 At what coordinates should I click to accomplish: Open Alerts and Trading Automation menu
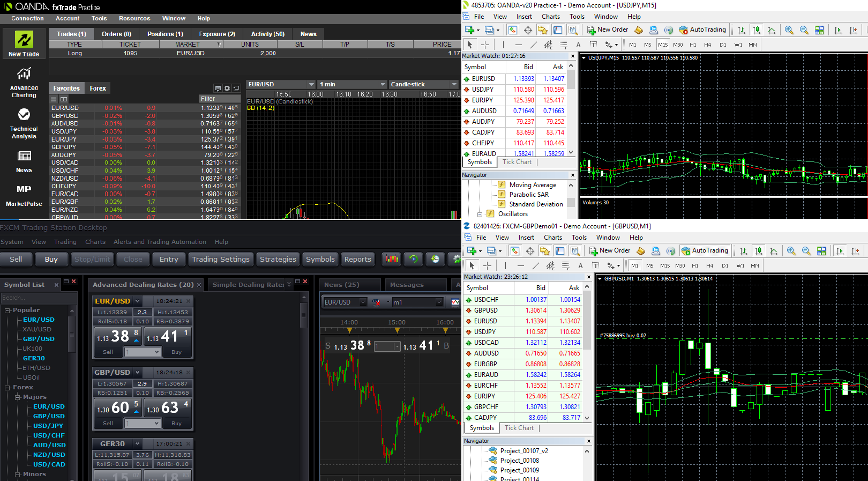pos(160,242)
